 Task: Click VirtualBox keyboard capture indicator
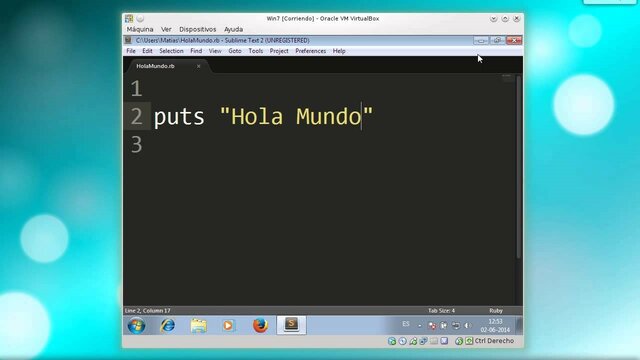point(469,341)
